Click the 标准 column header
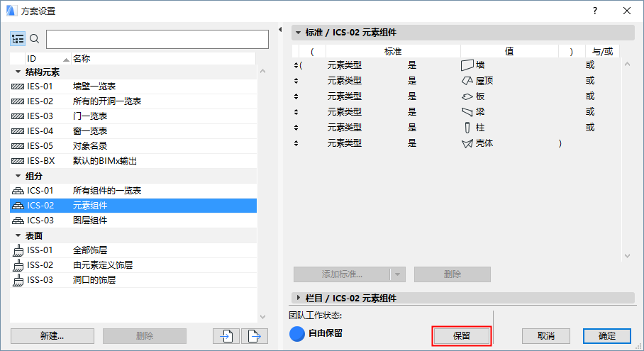This screenshot has width=644, height=351. pyautogui.click(x=393, y=51)
